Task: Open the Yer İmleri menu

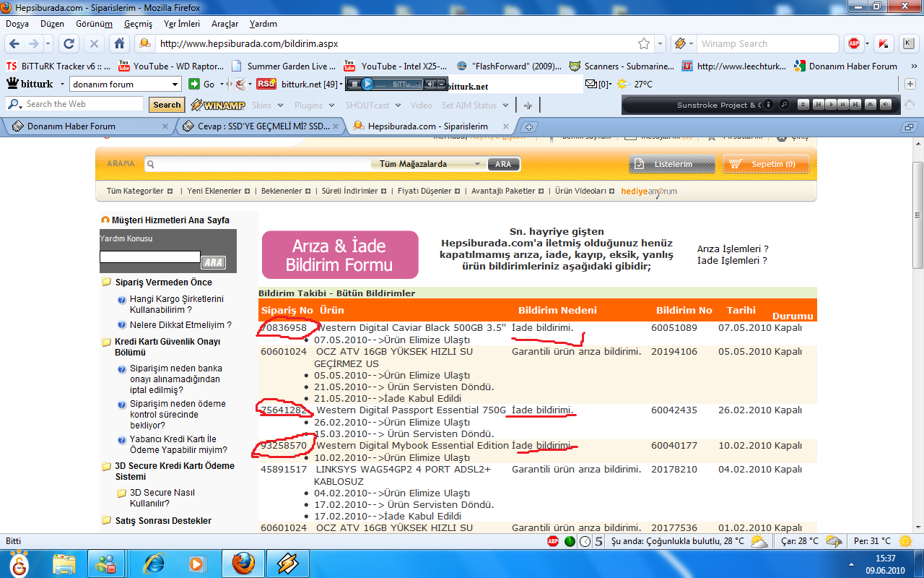Action: [182, 24]
